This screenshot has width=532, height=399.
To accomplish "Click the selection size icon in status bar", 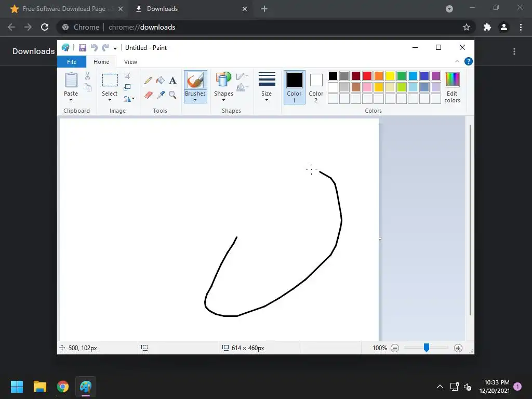I will point(144,348).
